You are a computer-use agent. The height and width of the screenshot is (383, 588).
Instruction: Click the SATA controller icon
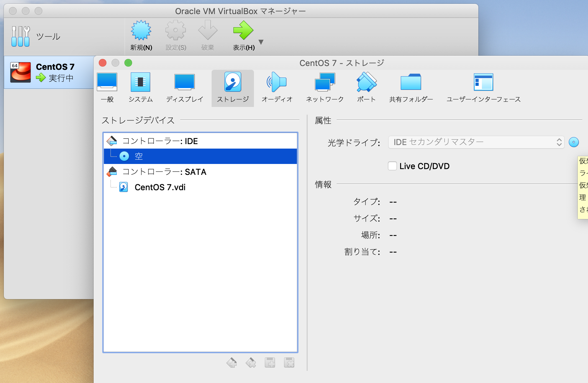click(112, 172)
